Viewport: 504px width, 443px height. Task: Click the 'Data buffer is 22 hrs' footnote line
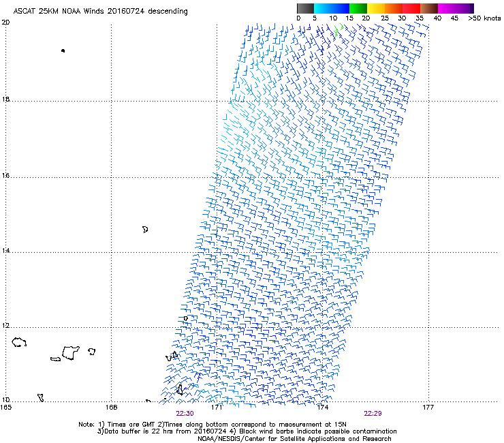point(247,431)
